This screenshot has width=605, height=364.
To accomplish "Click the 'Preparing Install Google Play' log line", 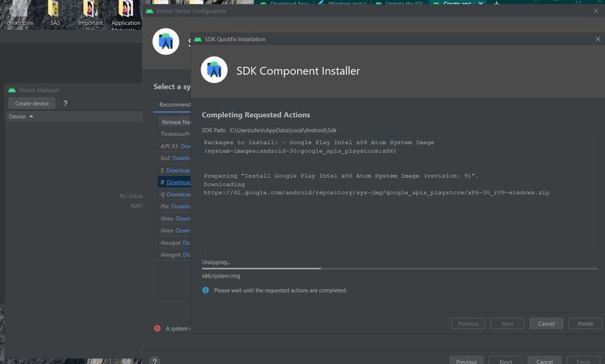I will point(341,176).
